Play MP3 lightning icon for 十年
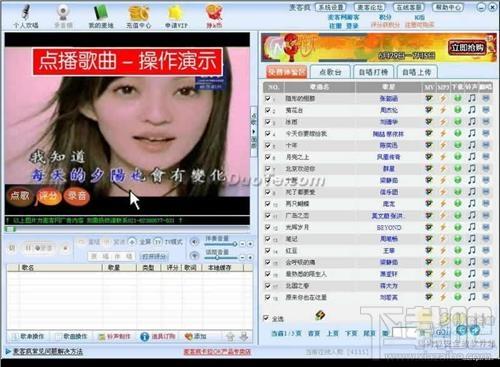The height and width of the screenshot is (367, 500). click(x=443, y=145)
